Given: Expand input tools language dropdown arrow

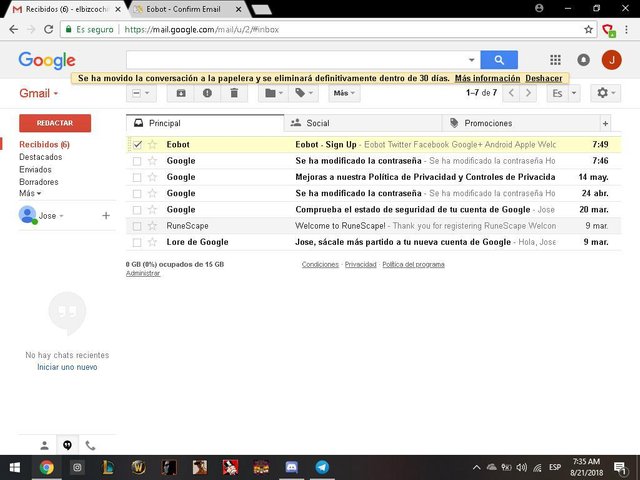Looking at the screenshot, I should click(573, 93).
